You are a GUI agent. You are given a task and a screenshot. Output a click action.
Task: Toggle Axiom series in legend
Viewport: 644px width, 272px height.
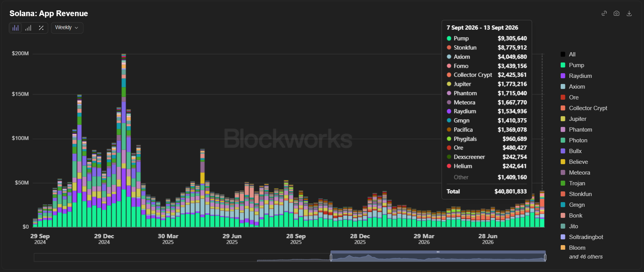pyautogui.click(x=573, y=87)
